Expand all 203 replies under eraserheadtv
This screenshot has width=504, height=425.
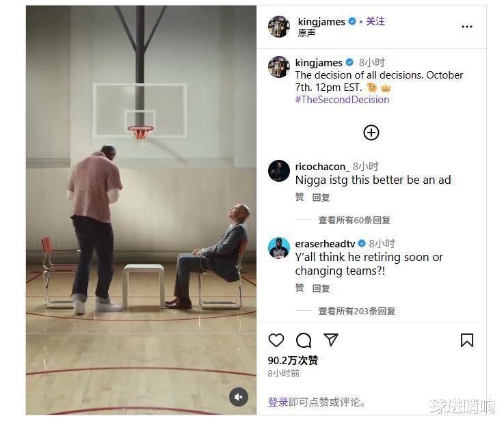coord(356,311)
